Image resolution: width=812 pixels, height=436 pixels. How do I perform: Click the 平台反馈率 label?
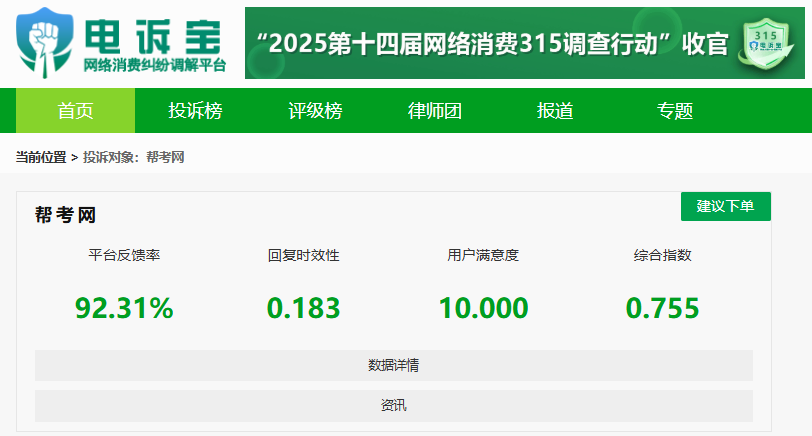point(124,255)
